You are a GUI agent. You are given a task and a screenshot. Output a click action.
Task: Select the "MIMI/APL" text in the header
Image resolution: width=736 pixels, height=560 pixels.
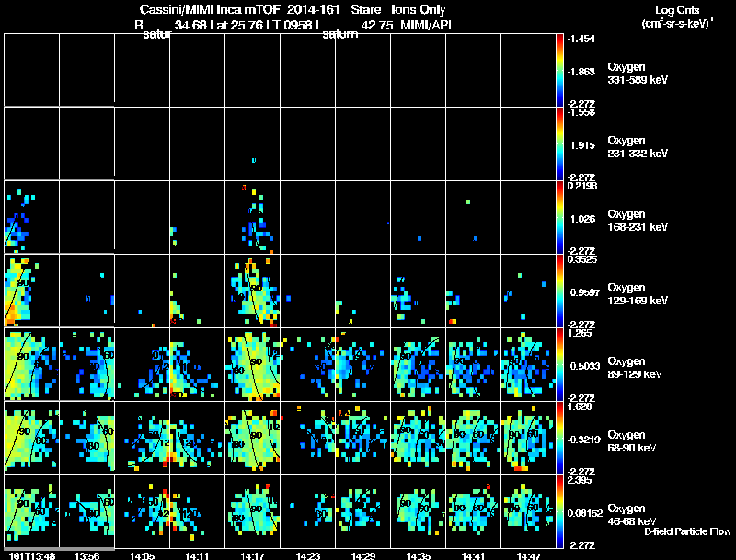[428, 26]
